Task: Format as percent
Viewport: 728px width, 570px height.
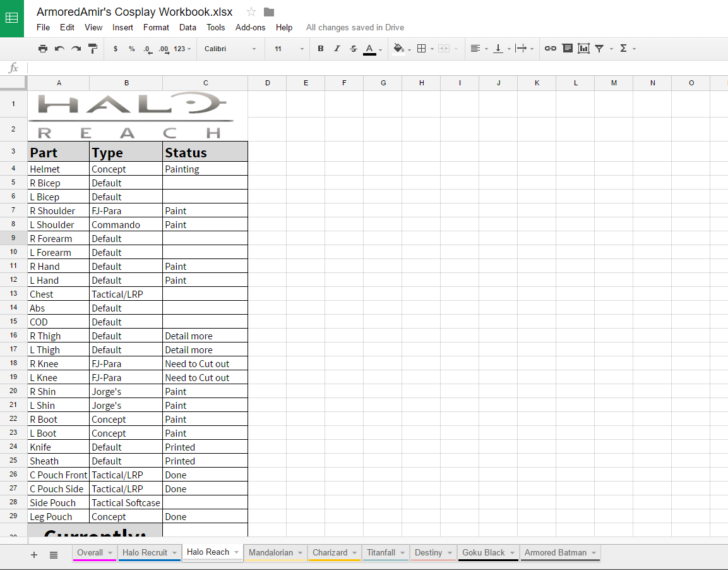Action: [x=132, y=49]
